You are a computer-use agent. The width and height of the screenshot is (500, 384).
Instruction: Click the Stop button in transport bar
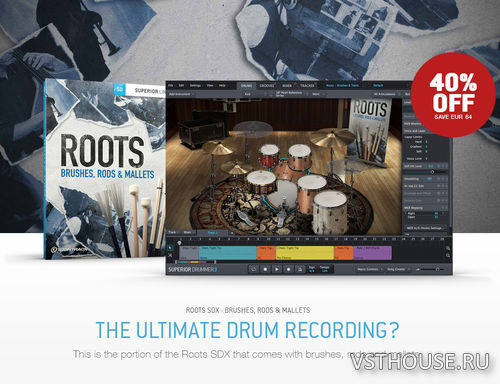pos(265,269)
